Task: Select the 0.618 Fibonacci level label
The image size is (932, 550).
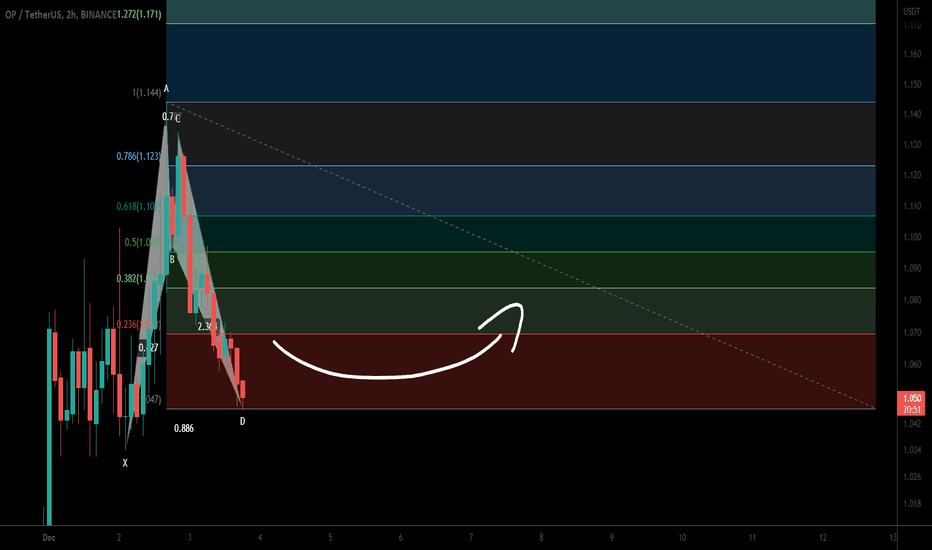Action: point(138,206)
